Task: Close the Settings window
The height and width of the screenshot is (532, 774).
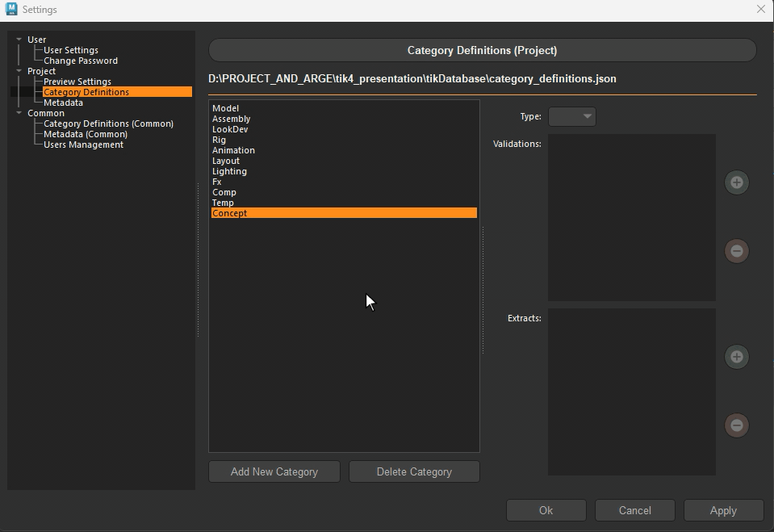Action: [760, 9]
